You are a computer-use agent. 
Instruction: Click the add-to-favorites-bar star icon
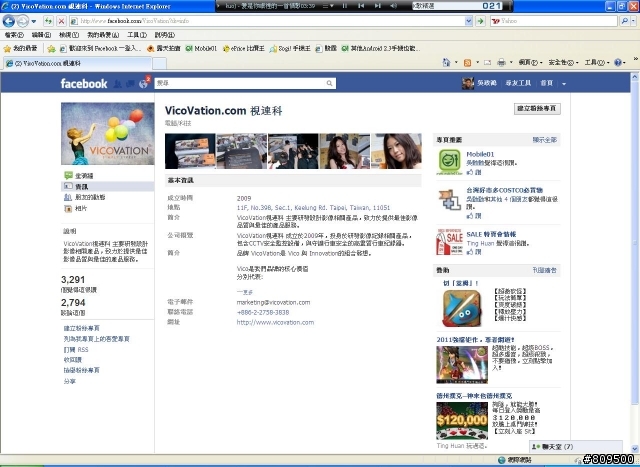[51, 49]
